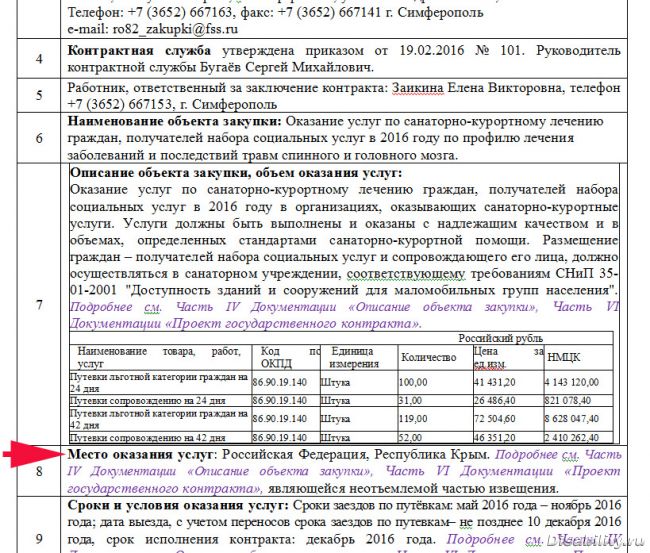Click 'Сроки и условия оказания услуг:' heading
The image size is (650, 553).
click(x=178, y=506)
